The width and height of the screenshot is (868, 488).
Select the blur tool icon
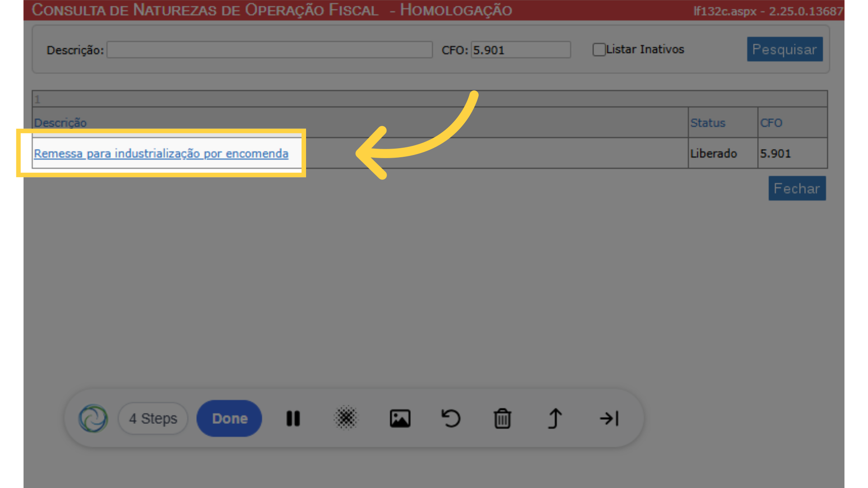click(x=346, y=418)
